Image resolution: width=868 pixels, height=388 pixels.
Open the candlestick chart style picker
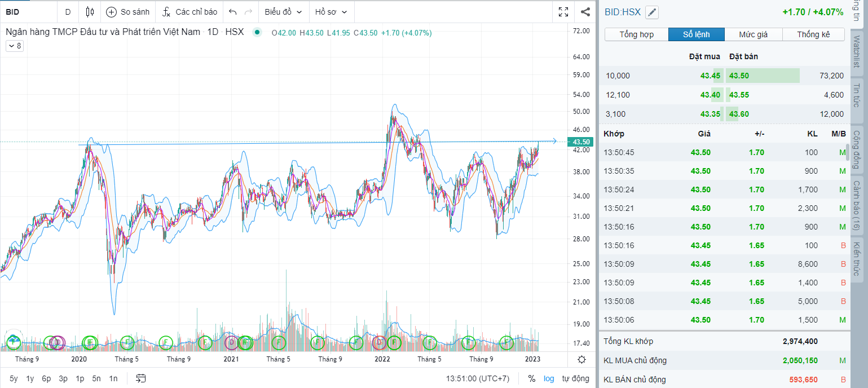(x=90, y=12)
